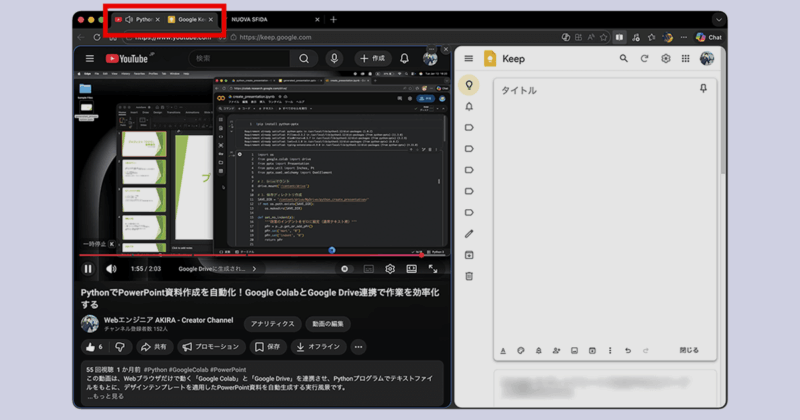Open background color palette in note toolbar
The height and width of the screenshot is (420, 800).
[520, 351]
